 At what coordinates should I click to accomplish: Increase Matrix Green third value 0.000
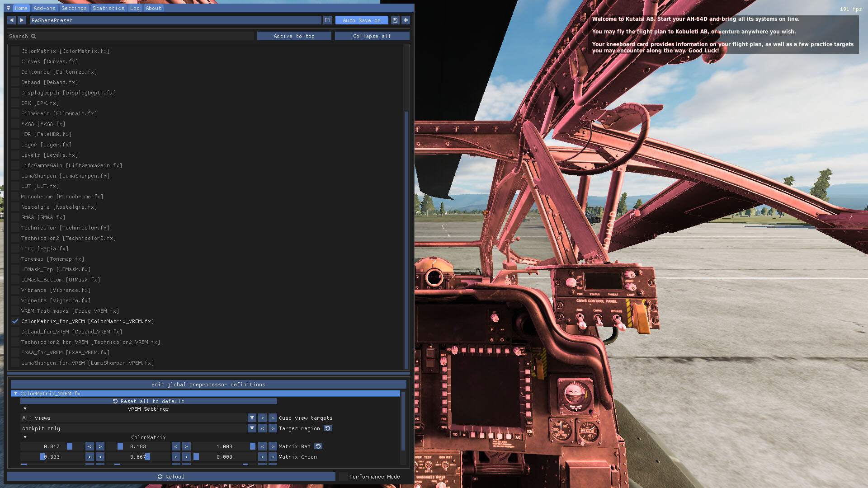[273, 457]
